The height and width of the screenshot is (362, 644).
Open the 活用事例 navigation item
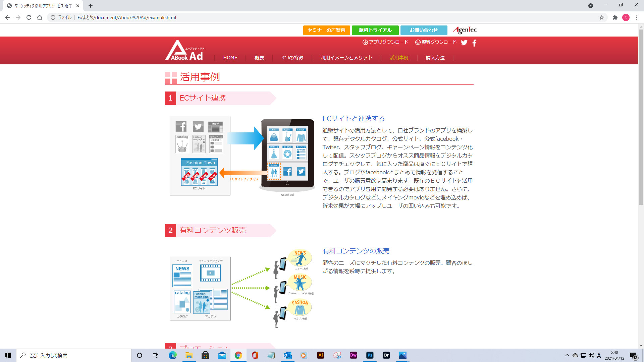click(399, 58)
